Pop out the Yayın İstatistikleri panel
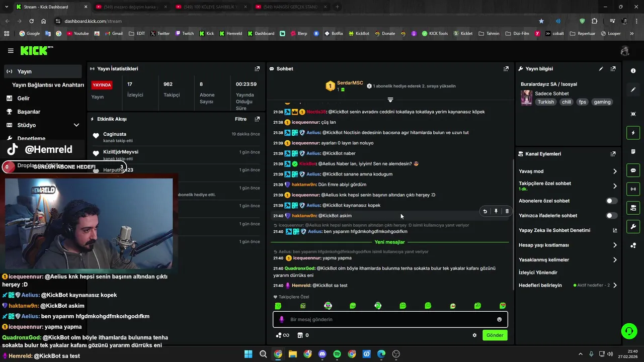Viewport: 644px width, 362px height. click(x=257, y=69)
